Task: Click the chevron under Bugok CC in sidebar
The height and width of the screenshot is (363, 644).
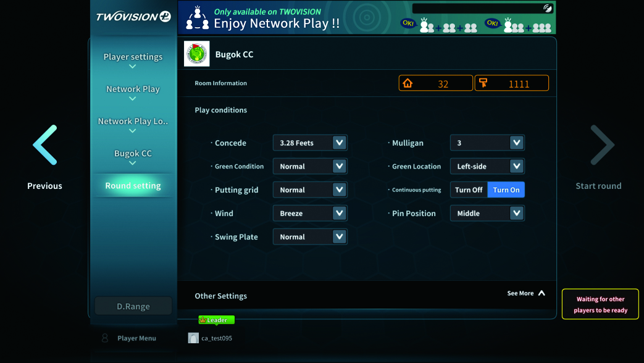Action: [x=132, y=163]
